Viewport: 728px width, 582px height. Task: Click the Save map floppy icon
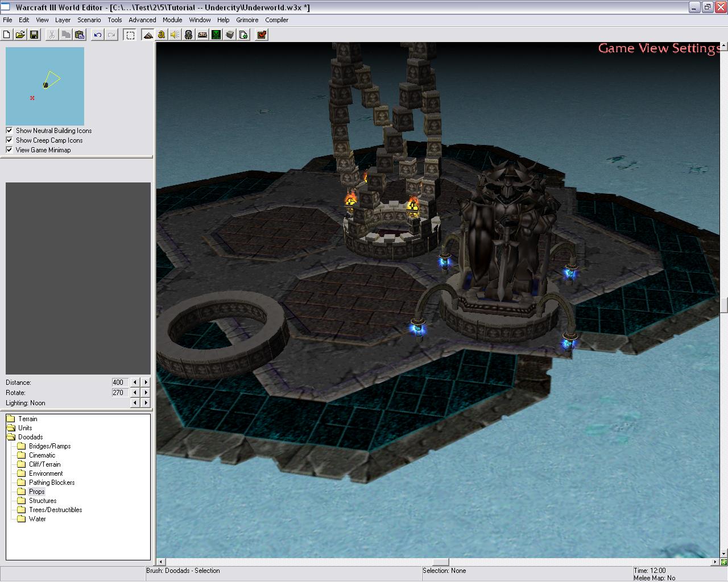coord(34,35)
